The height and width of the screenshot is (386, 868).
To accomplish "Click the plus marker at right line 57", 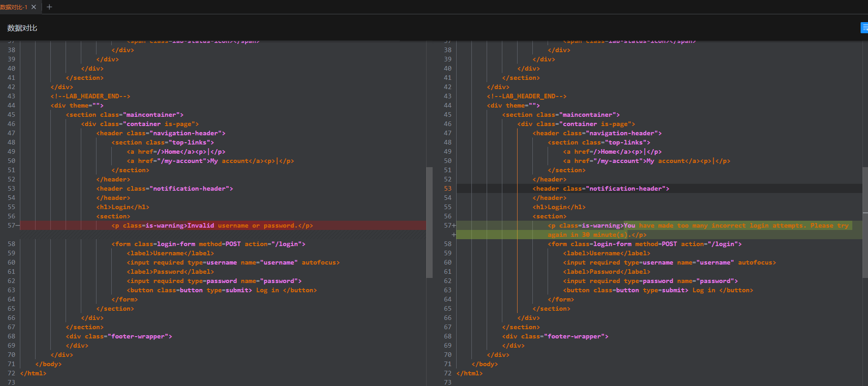I will (x=454, y=225).
